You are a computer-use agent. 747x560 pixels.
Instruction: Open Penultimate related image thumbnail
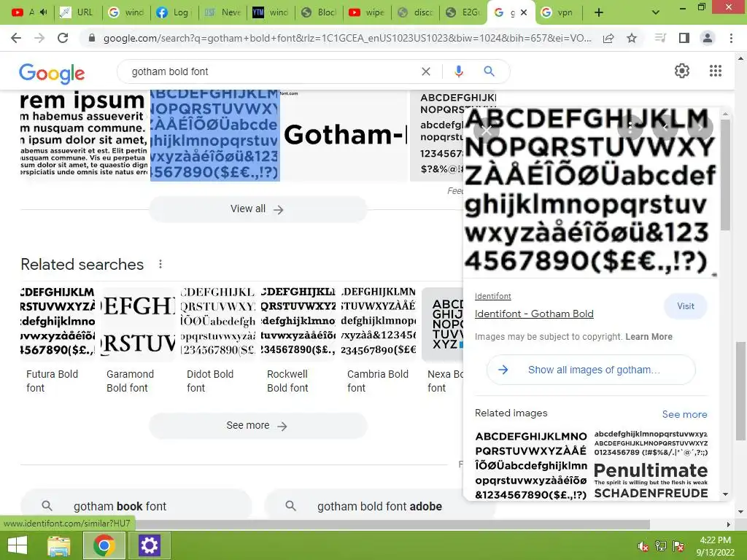coord(651,464)
